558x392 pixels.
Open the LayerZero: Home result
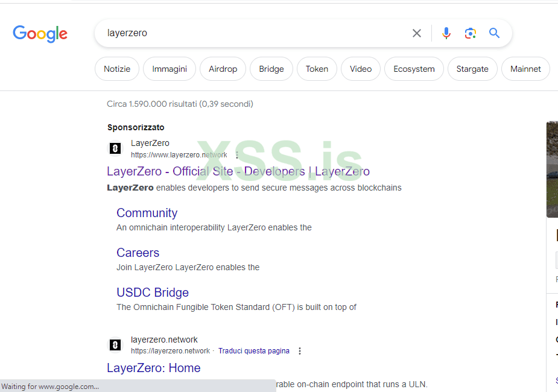coord(153,368)
